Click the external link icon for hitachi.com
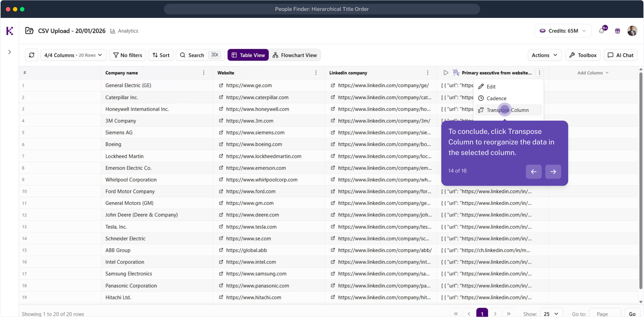Screen dimensions: 644x317 pos(221,297)
